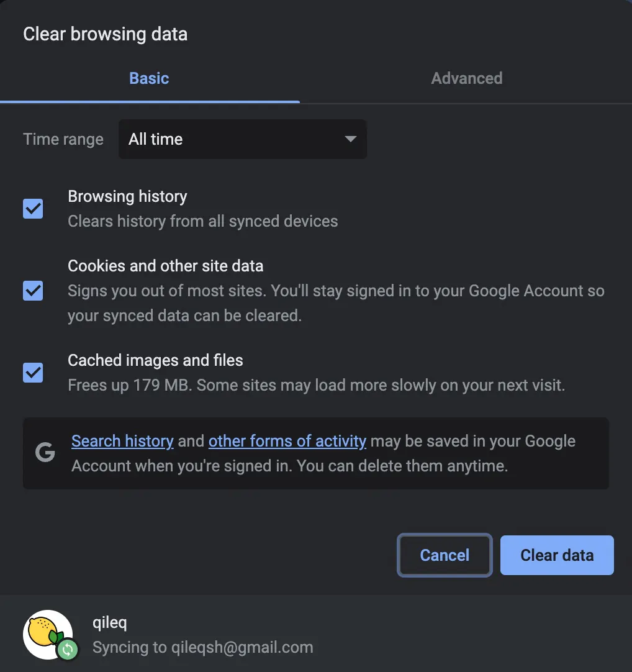Image resolution: width=632 pixels, height=672 pixels.
Task: Click the Syncing to qileqsh@gmail.com text
Action: 203,647
